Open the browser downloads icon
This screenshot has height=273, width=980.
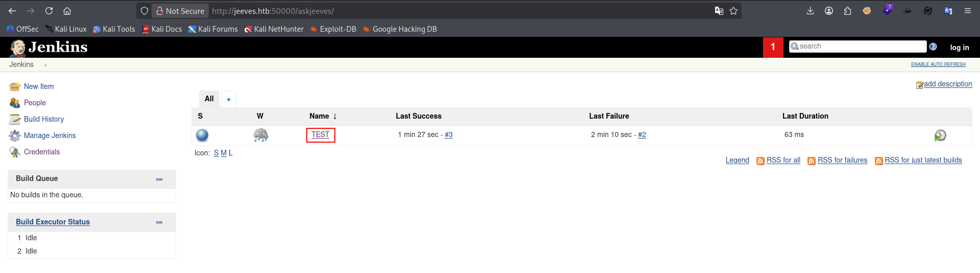coord(810,11)
